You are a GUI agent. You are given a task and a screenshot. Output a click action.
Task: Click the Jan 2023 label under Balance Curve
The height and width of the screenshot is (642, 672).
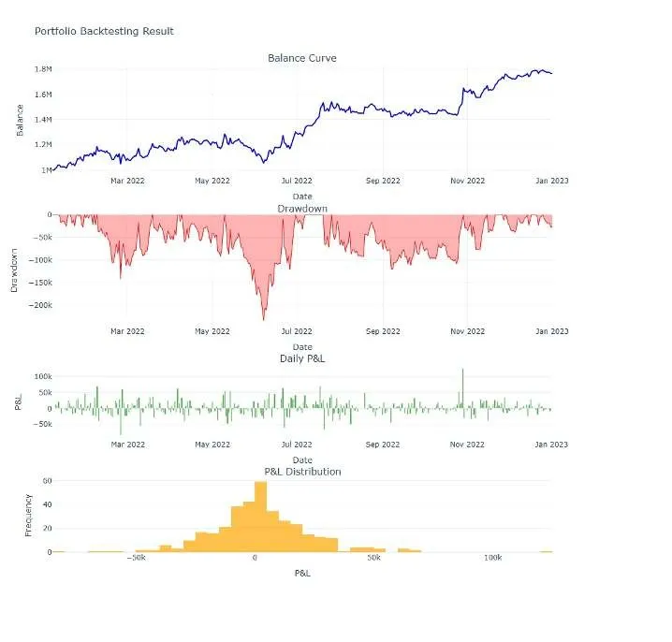552,181
